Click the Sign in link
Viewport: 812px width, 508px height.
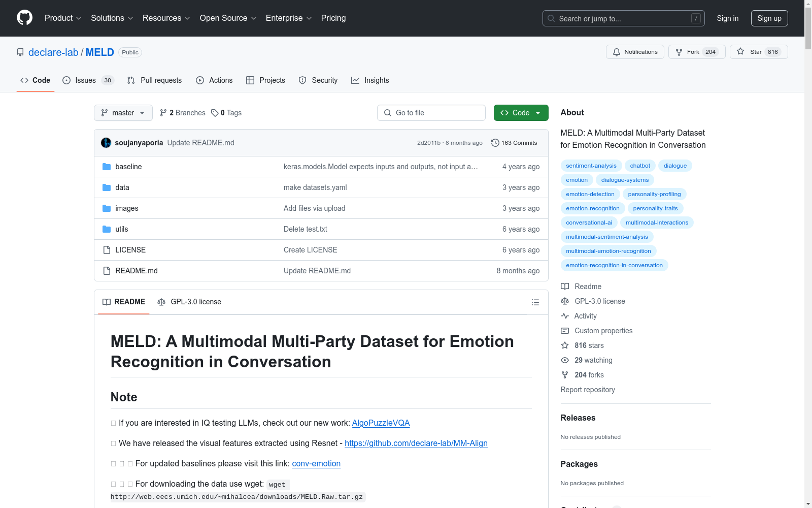coord(728,18)
